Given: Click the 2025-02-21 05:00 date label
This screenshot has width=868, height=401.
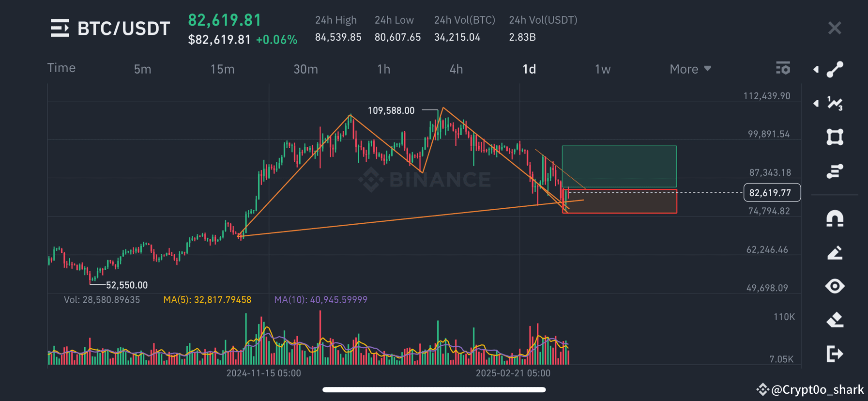Looking at the screenshot, I should (513, 373).
